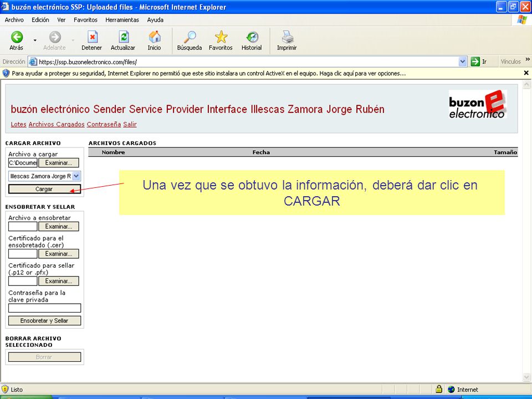The image size is (532, 399).
Task: Click the Internet zone globe icon
Action: coord(451,390)
